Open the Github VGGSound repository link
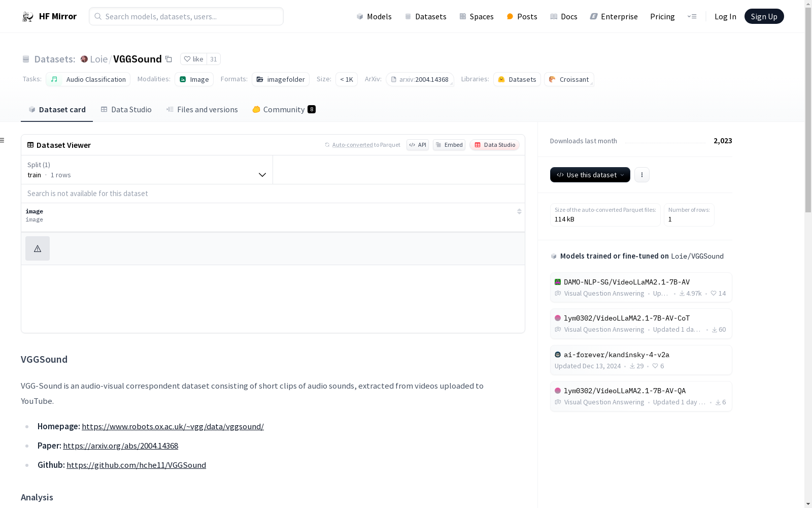This screenshot has width=812, height=508. [136, 465]
